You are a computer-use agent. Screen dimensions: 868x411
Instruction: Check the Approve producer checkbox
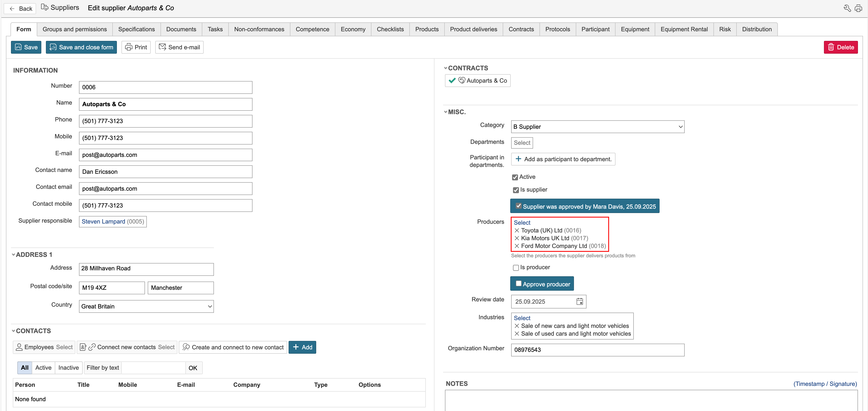(x=518, y=283)
